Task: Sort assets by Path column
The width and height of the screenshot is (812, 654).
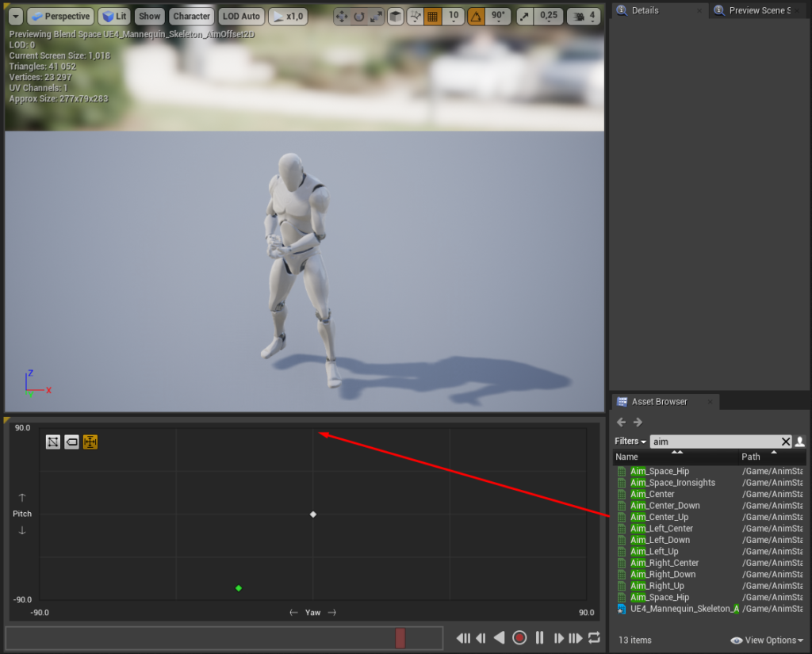Action: [x=772, y=457]
